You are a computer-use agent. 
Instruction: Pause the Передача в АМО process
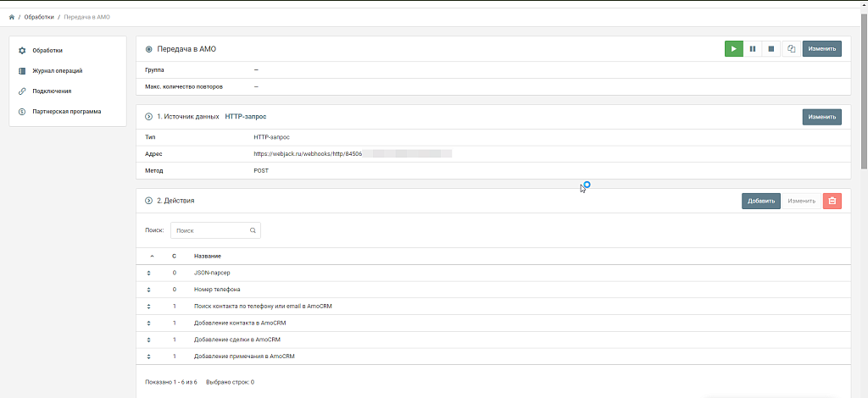coord(752,49)
